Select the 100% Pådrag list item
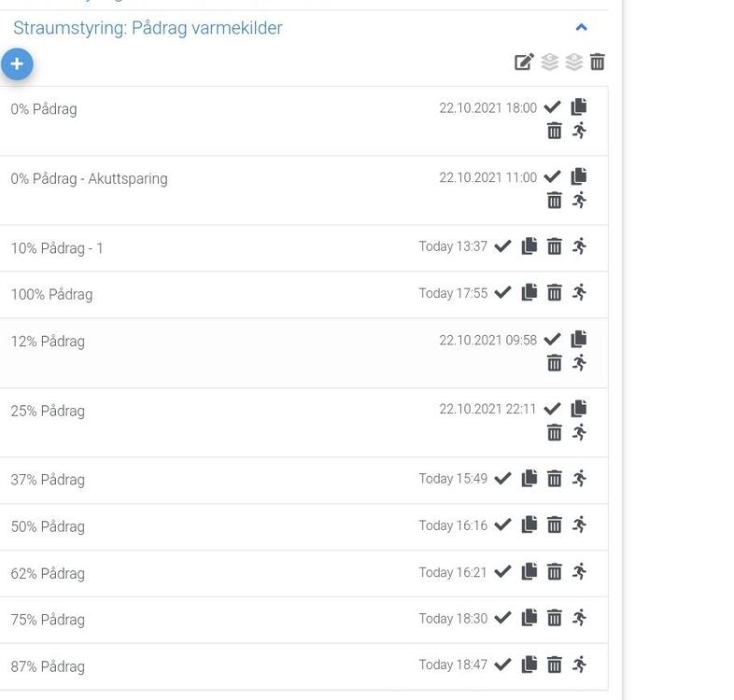The height and width of the screenshot is (700, 734). tap(51, 295)
